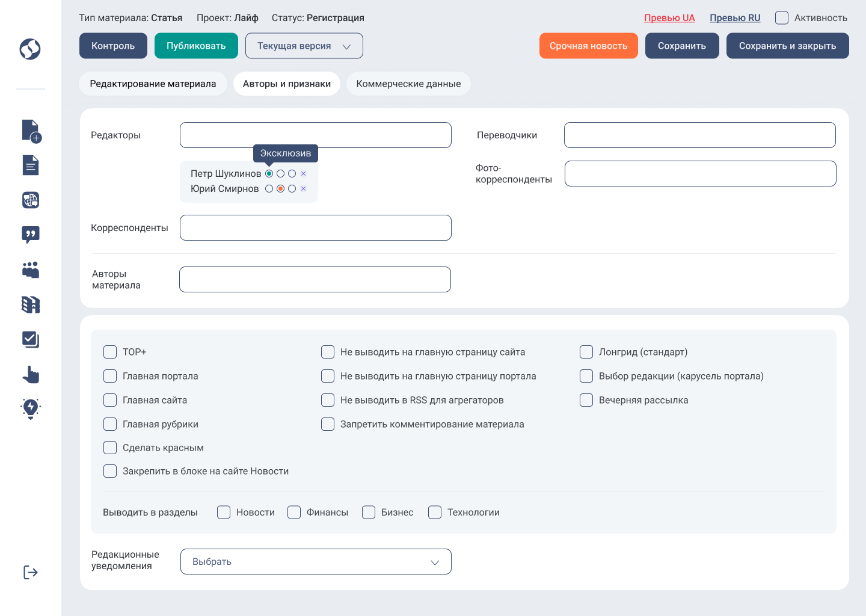Click the new document plus icon in sidebar
The image size is (866, 616).
(31, 131)
